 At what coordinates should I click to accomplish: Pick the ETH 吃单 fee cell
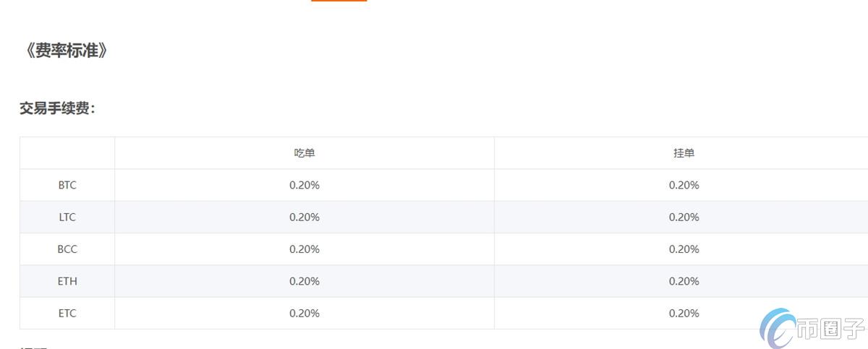pos(305,281)
